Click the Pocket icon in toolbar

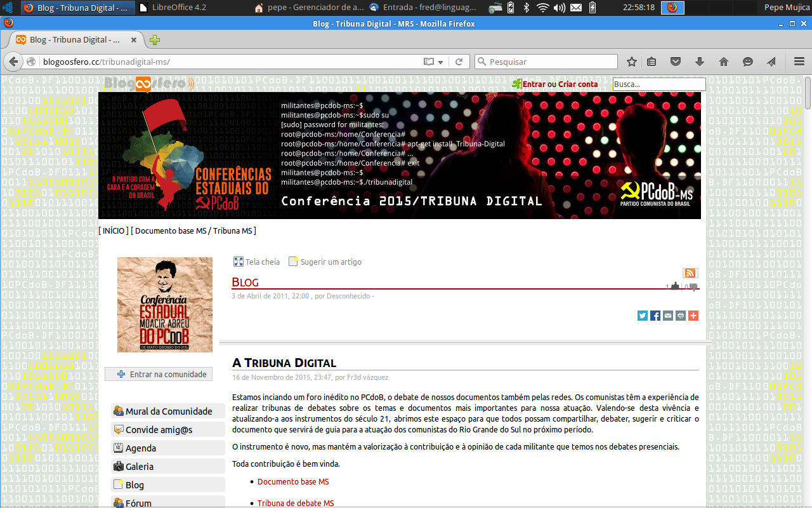pos(676,62)
